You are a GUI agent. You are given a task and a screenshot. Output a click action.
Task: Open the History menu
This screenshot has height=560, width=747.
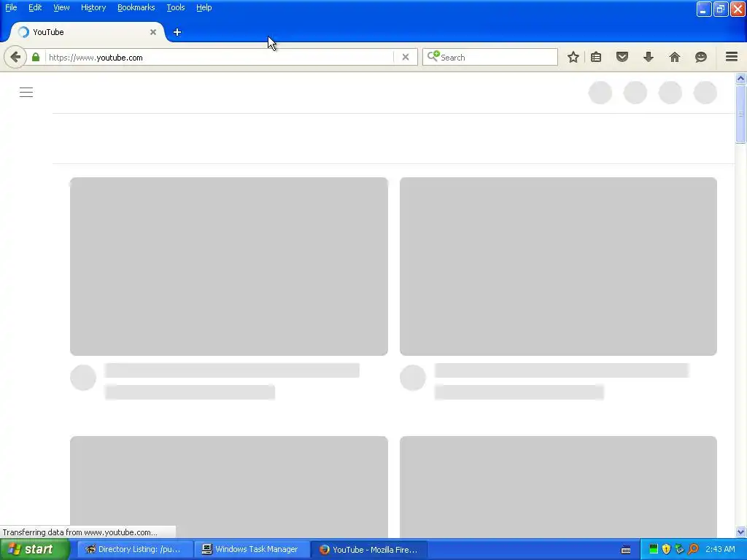tap(93, 7)
